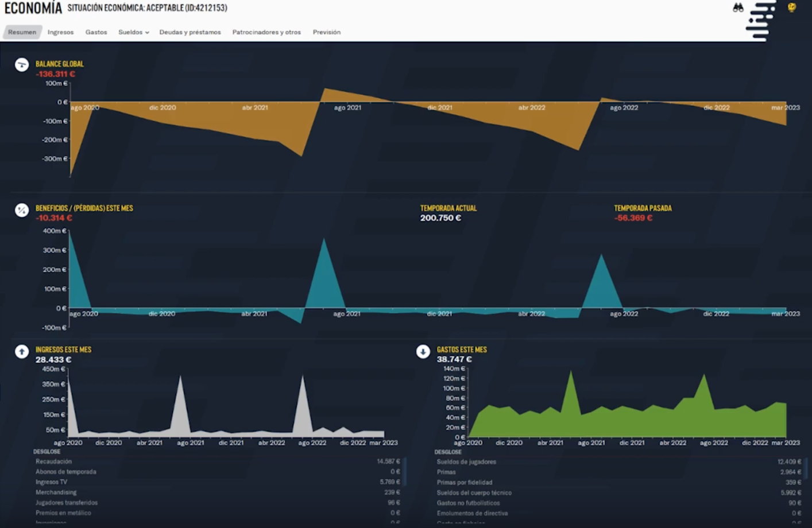Click the Temporada Pasada heading
The width and height of the screenshot is (812, 528).
click(x=643, y=208)
